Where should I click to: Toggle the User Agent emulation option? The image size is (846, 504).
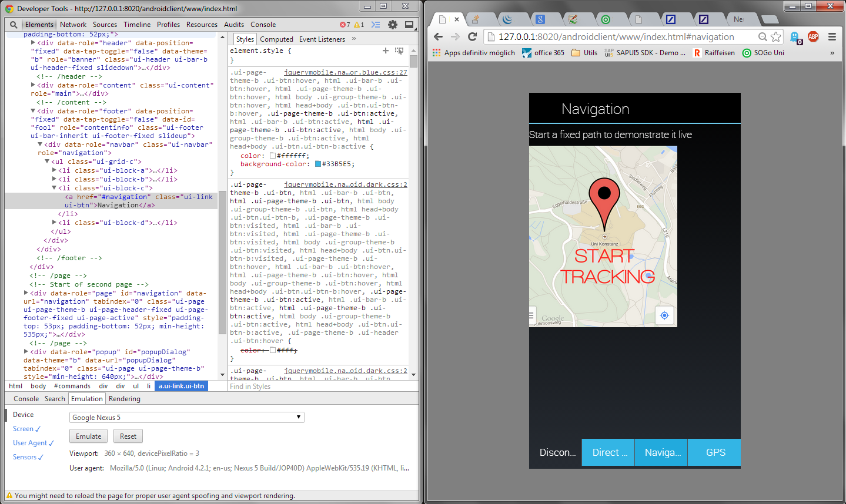(x=33, y=443)
